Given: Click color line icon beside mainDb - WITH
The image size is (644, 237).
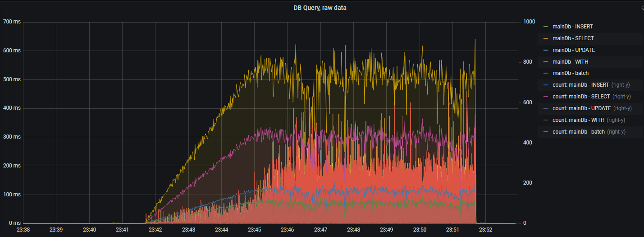Looking at the screenshot, I should 546,62.
